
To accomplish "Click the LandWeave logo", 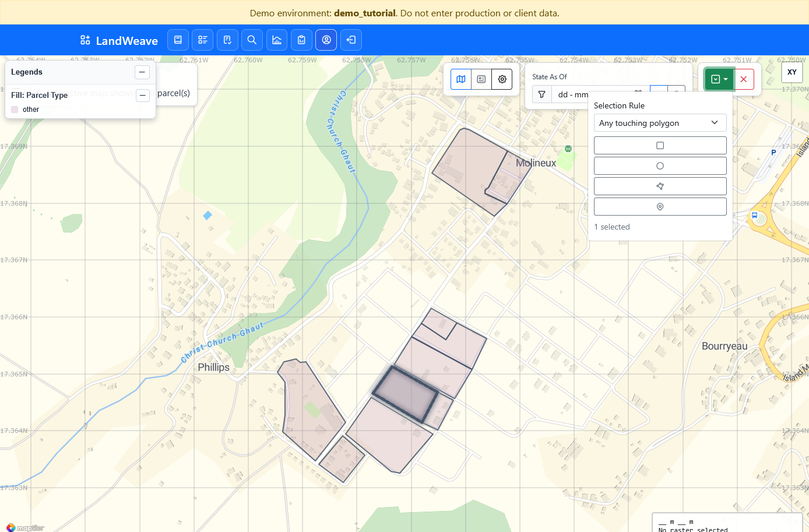I will pyautogui.click(x=119, y=40).
